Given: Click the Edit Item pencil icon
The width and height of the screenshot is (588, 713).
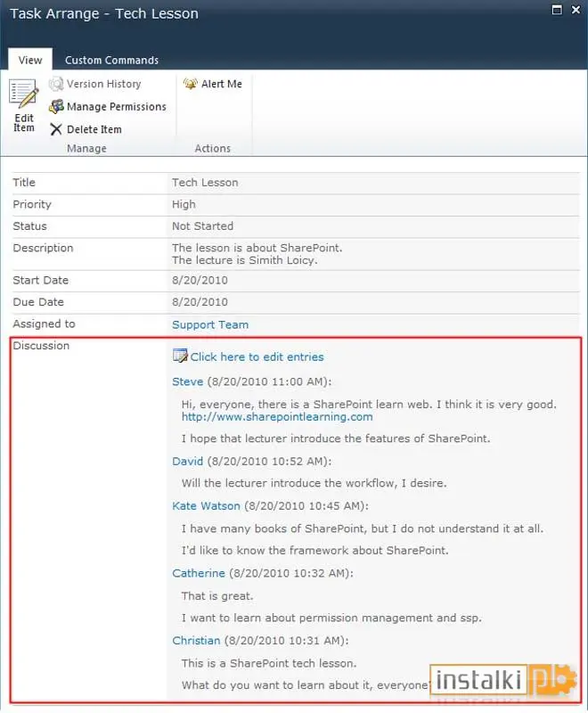Looking at the screenshot, I should [24, 94].
